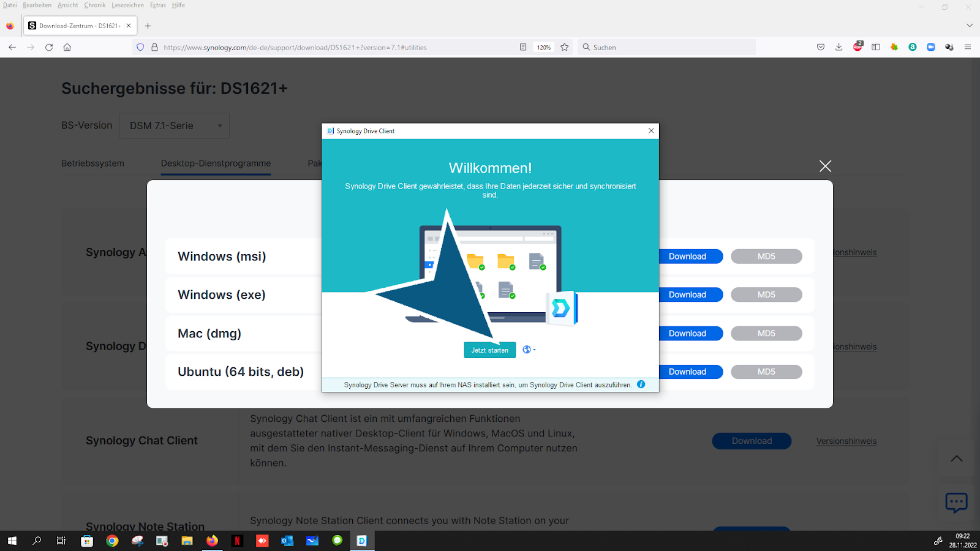The image size is (980, 551).
Task: Close the download options modal with the X
Action: (x=825, y=166)
